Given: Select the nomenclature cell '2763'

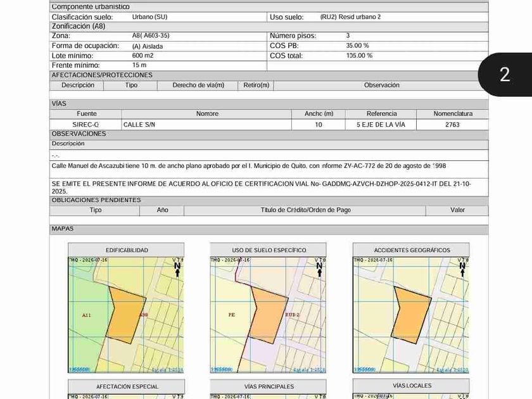Looking at the screenshot, I should [452, 125].
